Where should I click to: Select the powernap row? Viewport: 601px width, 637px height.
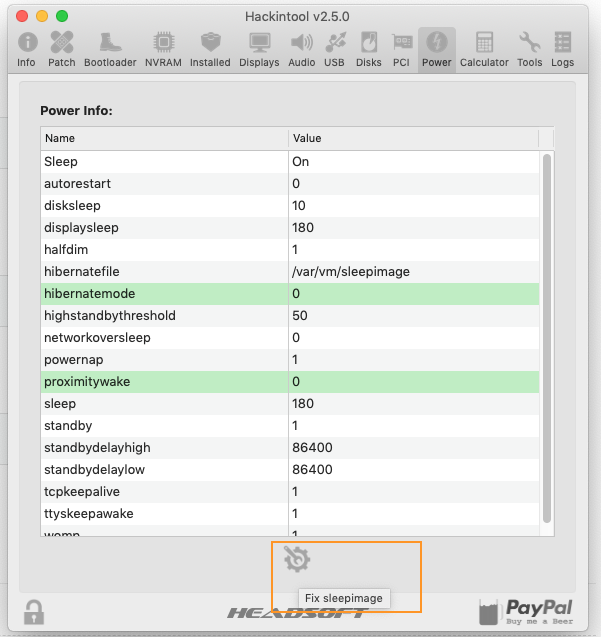tap(290, 360)
